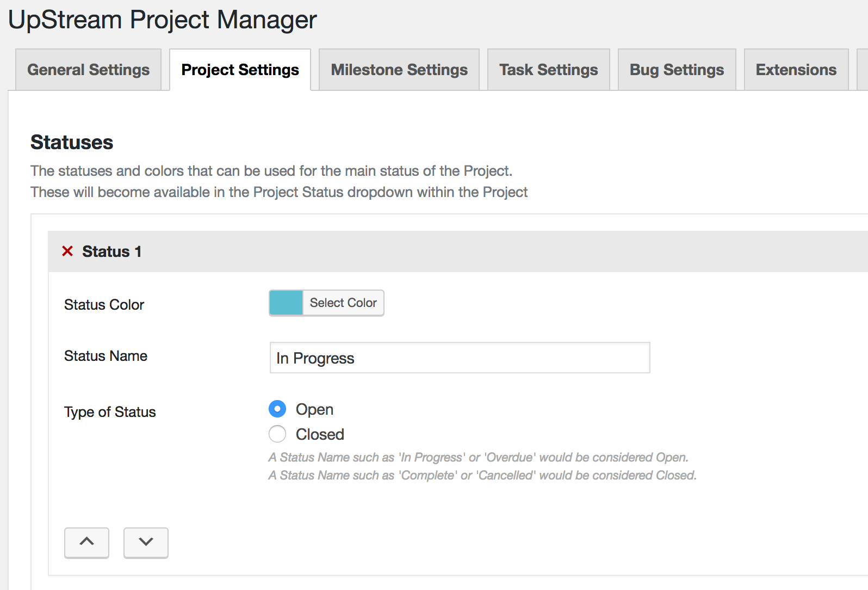Click the Status Name field label
Image resolution: width=868 pixels, height=590 pixels.
click(x=106, y=356)
